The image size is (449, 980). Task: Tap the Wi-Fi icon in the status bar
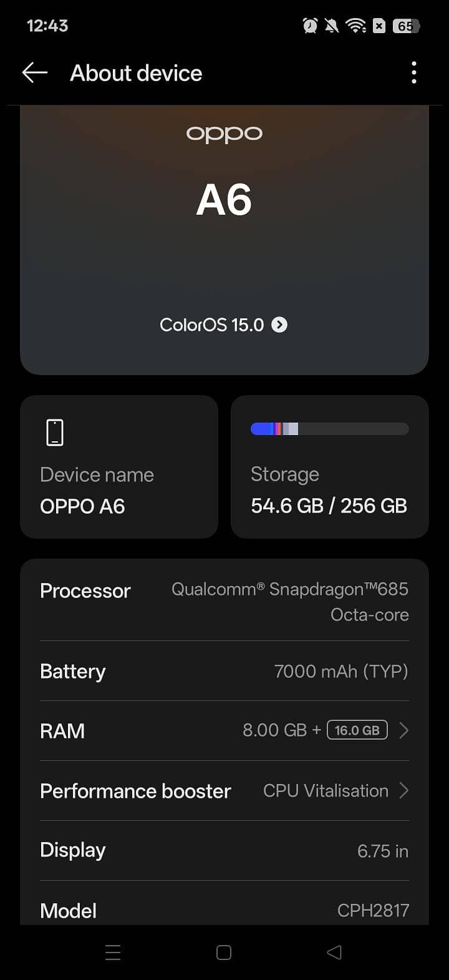click(x=355, y=26)
